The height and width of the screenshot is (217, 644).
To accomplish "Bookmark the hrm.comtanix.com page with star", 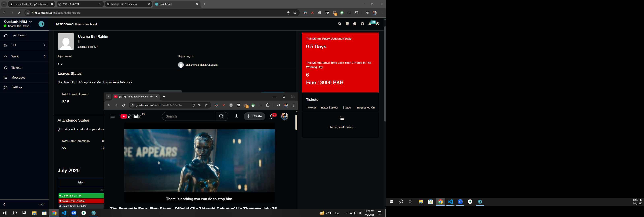I will 295,13.
